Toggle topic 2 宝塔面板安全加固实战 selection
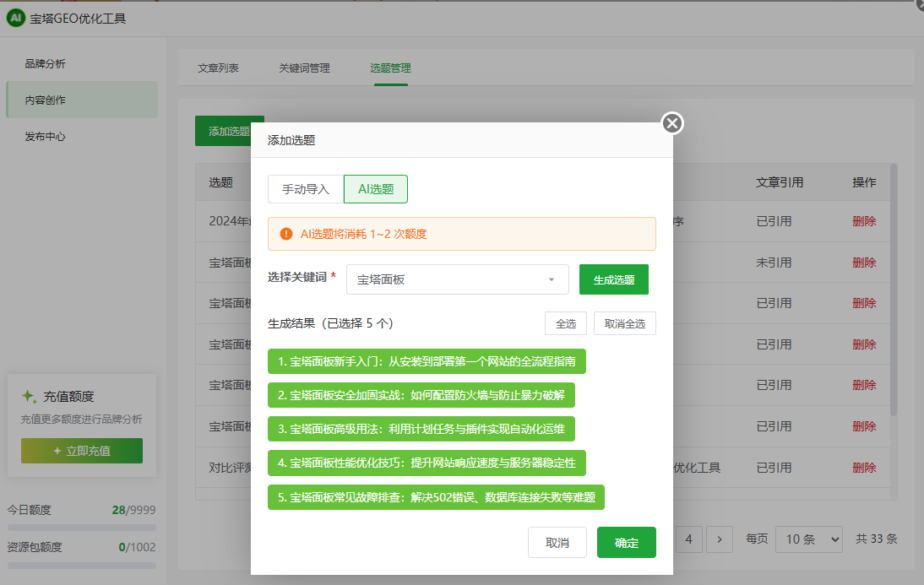This screenshot has width=924, height=585. pos(421,395)
